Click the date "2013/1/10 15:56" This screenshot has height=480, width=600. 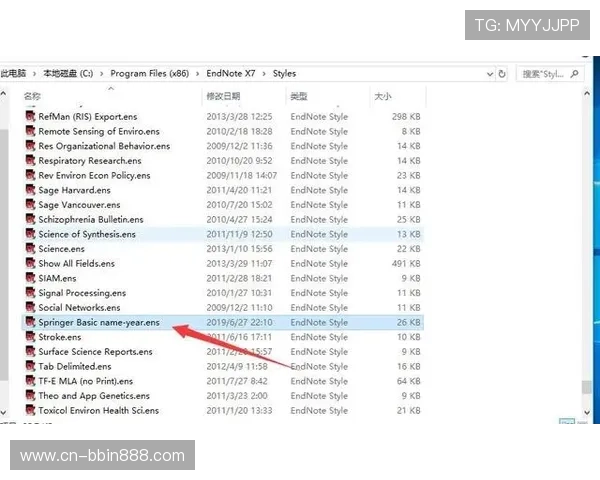point(239,249)
